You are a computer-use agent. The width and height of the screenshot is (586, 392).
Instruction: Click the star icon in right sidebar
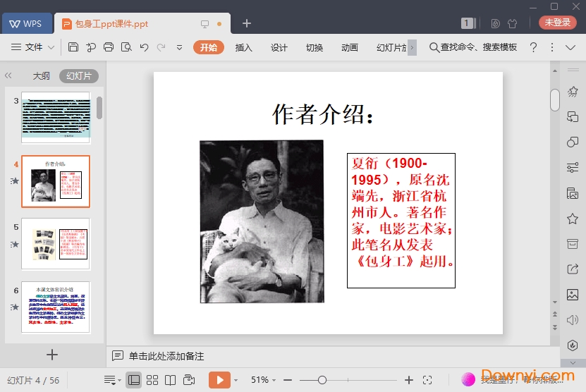(x=573, y=219)
